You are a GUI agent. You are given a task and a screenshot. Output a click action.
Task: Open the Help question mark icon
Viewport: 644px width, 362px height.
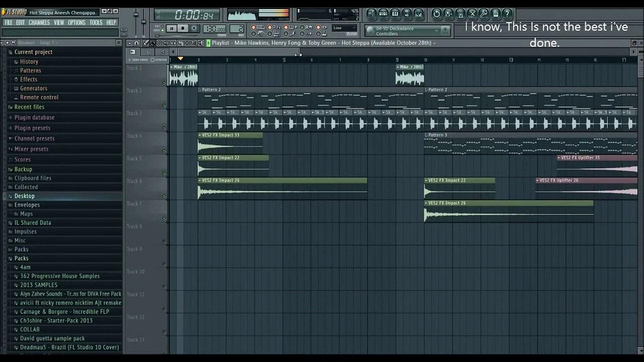click(x=507, y=14)
